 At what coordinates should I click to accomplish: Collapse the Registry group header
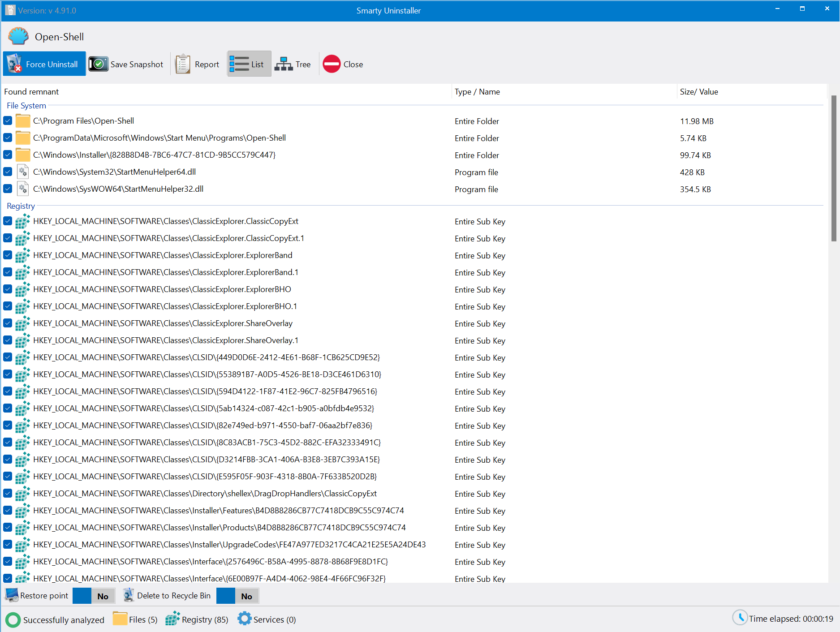(x=21, y=206)
